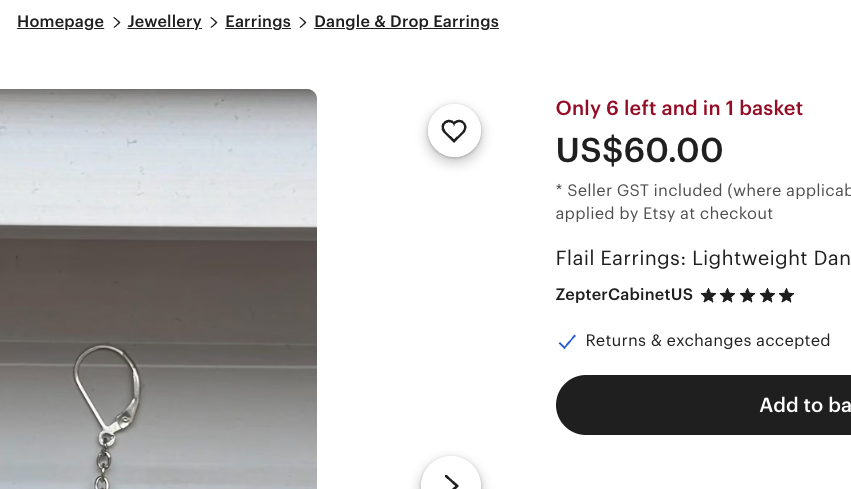
Task: Click the chevron after Jewellery breadcrumb
Action: coord(214,22)
